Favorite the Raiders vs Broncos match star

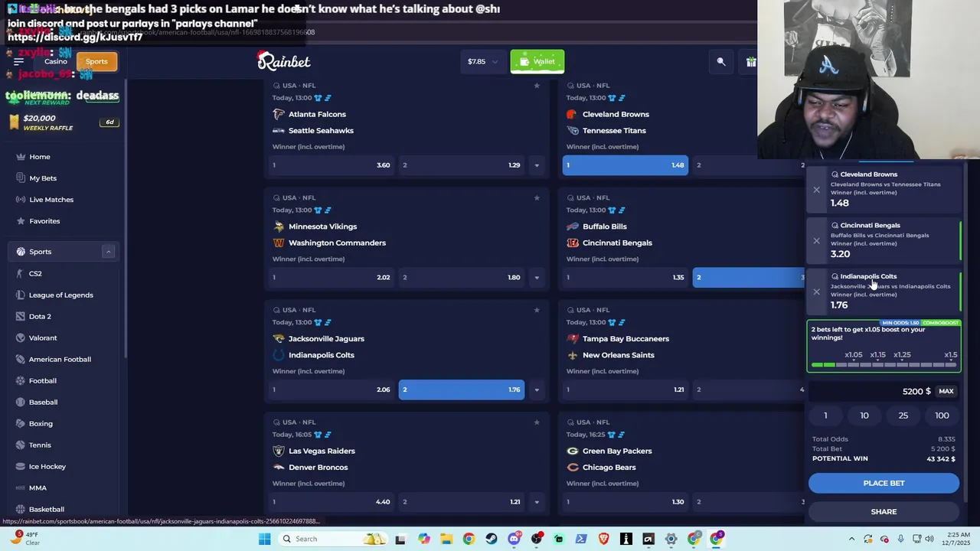click(x=537, y=422)
